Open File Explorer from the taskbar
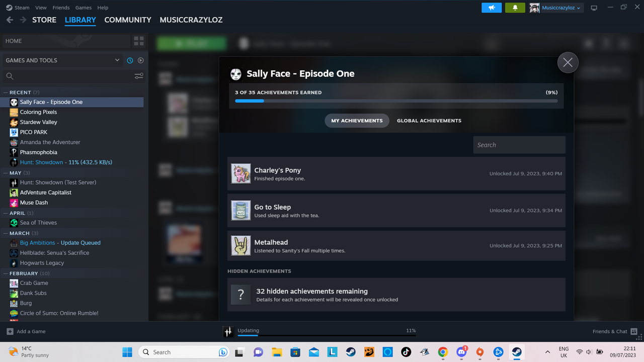Viewport: 644px width, 362px height. (277, 352)
